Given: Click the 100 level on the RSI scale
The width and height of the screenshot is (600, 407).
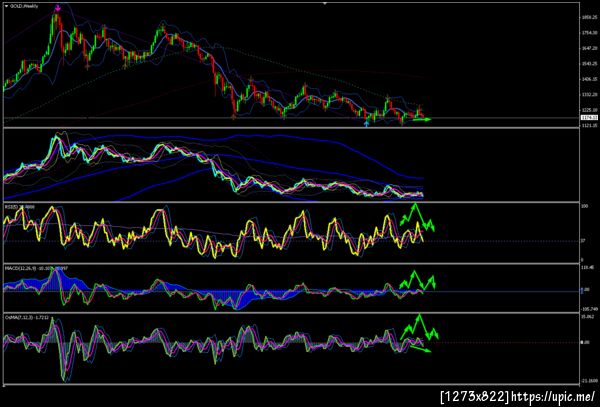Looking at the screenshot, I should pos(585,207).
